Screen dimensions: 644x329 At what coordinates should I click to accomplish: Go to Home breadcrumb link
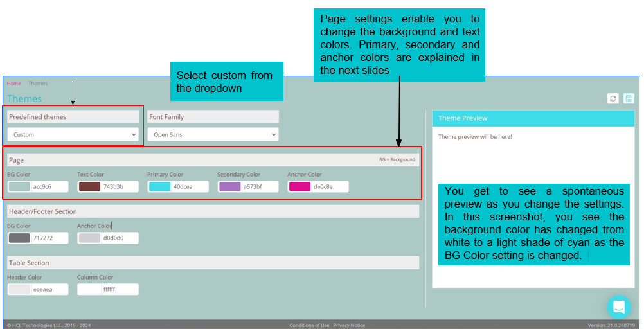[x=13, y=84]
